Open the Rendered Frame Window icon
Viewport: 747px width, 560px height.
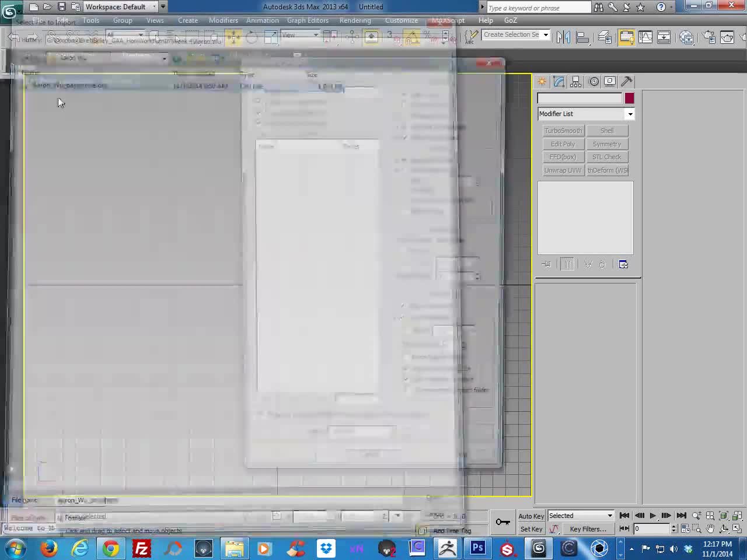pos(728,37)
